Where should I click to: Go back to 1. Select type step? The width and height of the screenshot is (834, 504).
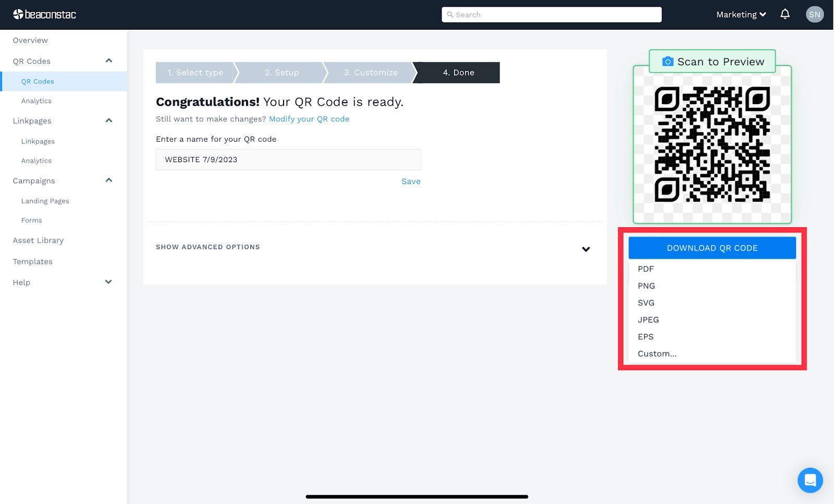coord(195,72)
